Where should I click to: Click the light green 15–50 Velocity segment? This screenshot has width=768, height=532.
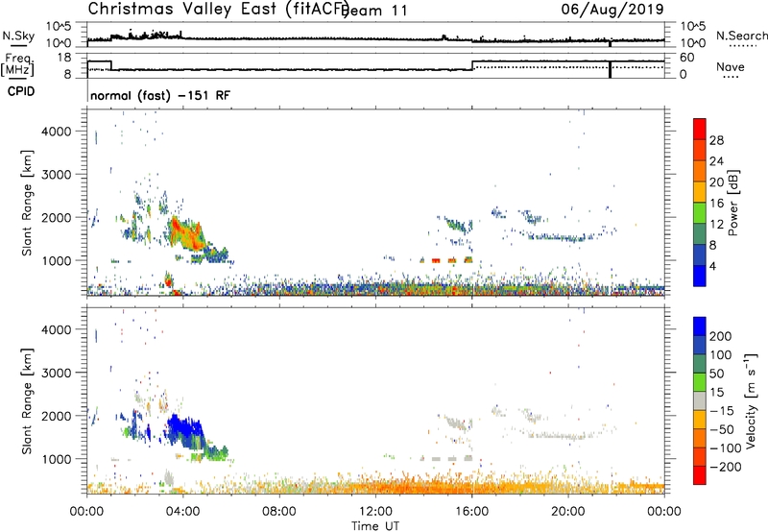point(700,382)
